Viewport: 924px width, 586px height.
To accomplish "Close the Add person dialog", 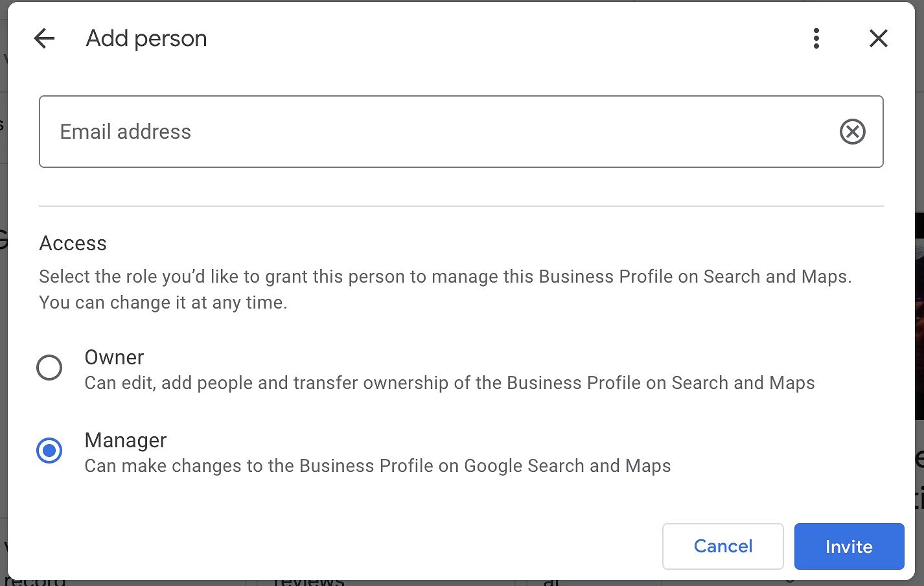I will click(879, 38).
